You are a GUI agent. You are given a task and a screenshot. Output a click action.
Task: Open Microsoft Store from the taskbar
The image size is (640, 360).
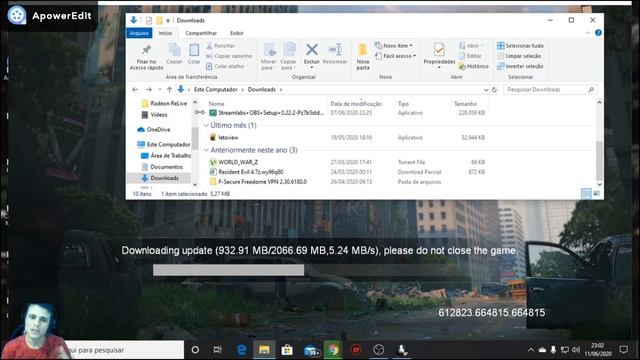coord(287,350)
